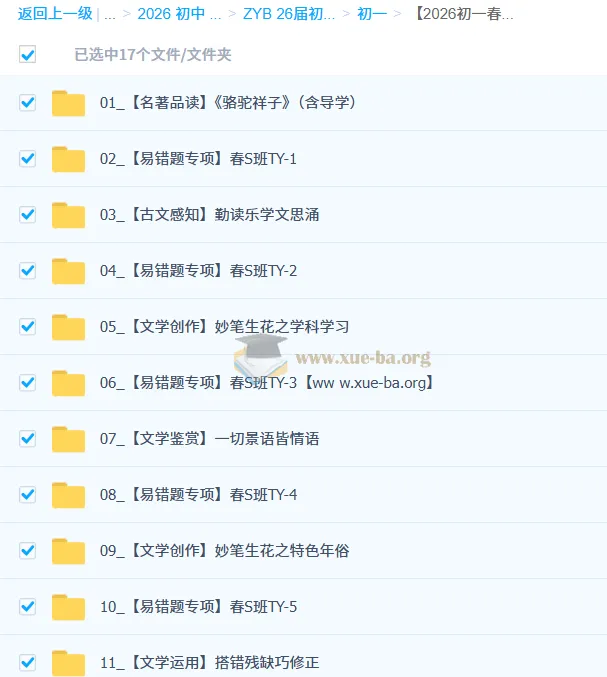This screenshot has height=677, width=607.
Task: Go to the ZYB 26届初 breadcrumb
Action: click(289, 14)
